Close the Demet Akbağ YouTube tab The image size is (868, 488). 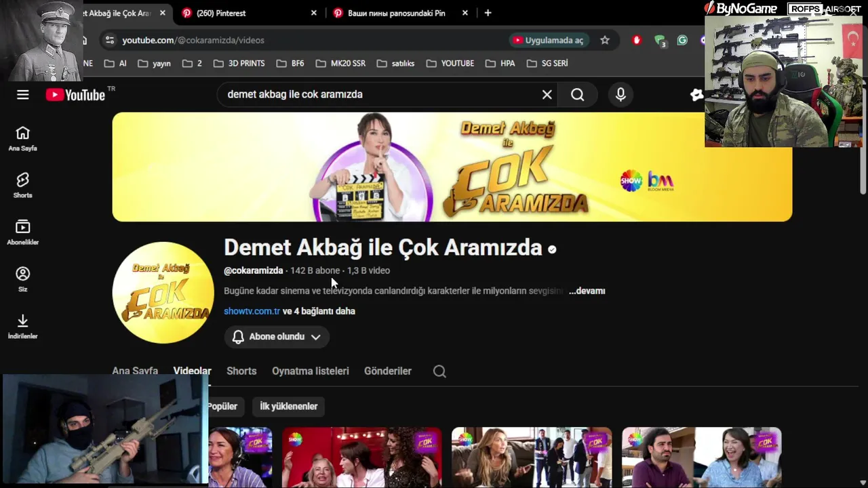162,13
